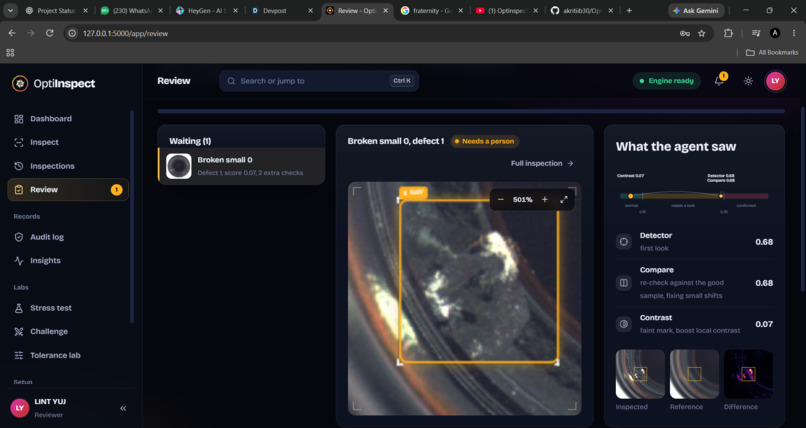Switch to the HeyGen tab
This screenshot has height=428, width=806.
207,10
